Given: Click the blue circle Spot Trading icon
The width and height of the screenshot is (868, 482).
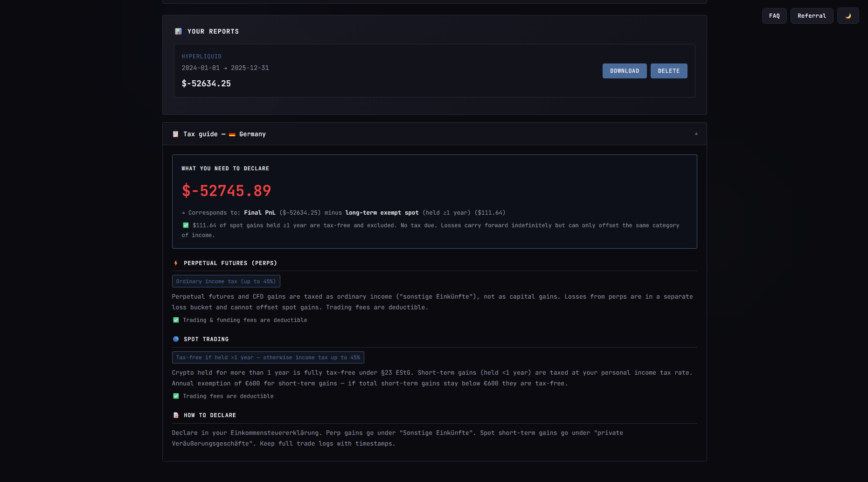Looking at the screenshot, I should tap(176, 339).
